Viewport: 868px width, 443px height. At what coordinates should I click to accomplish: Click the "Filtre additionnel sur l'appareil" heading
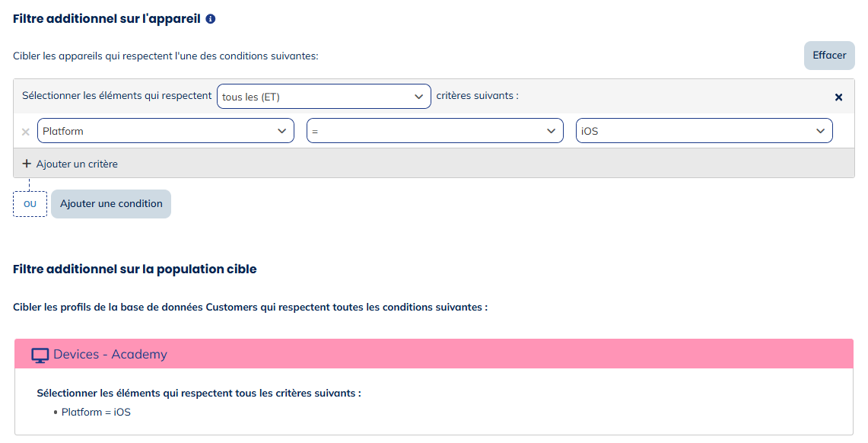107,18
